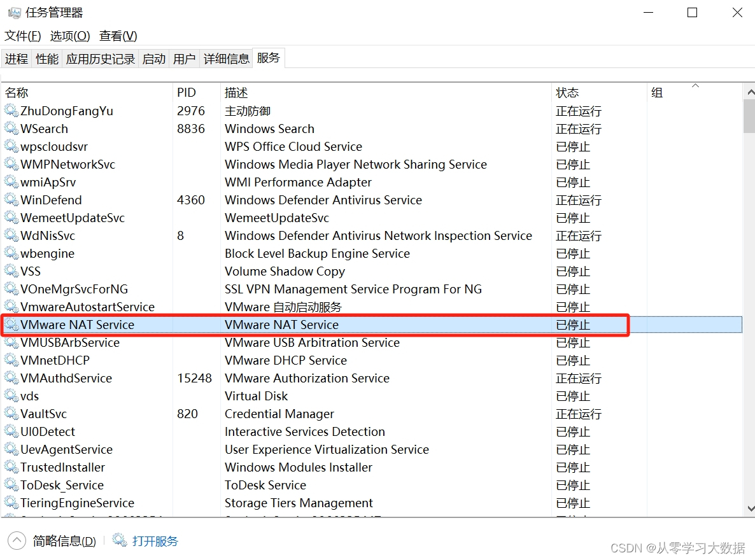Click the VMAuthdService gear icon
The height and width of the screenshot is (560, 755).
tap(11, 378)
